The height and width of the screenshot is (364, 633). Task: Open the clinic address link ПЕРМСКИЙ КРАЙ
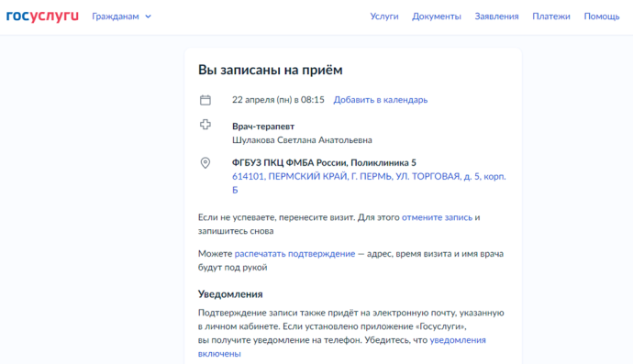pyautogui.click(x=369, y=183)
